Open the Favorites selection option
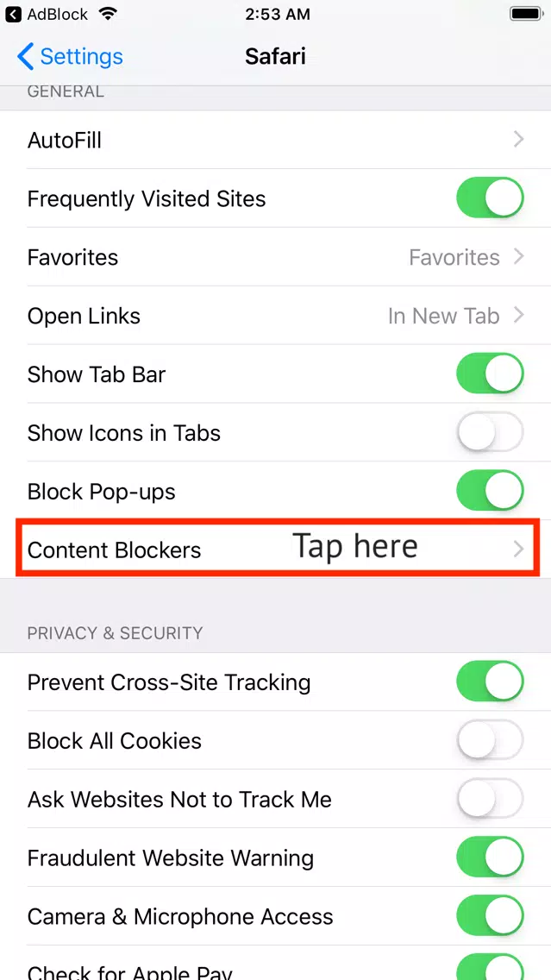The width and height of the screenshot is (551, 980). point(276,257)
